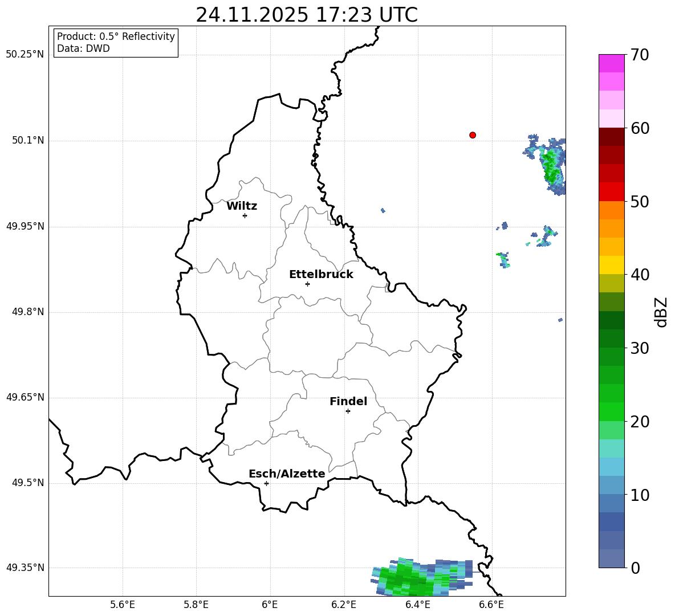
Task: Click the 20 colorbar tick label
Action: (640, 422)
